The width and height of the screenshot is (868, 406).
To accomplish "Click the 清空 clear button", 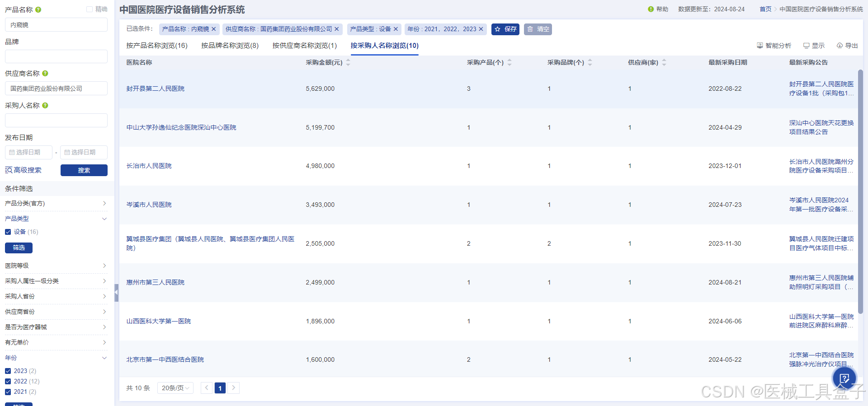I will tap(538, 29).
